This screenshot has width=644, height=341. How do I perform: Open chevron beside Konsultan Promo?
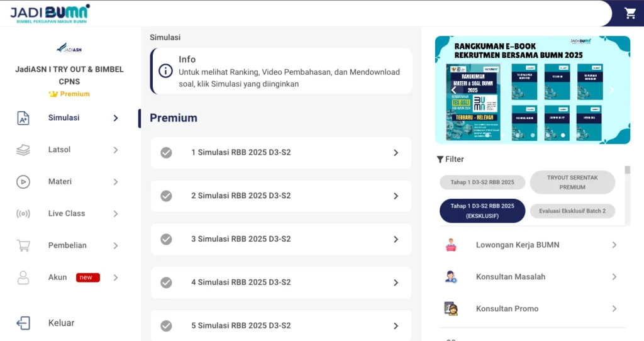pos(614,308)
